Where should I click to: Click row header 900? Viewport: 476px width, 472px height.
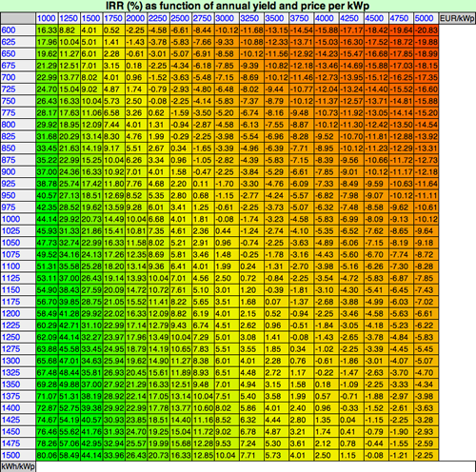pos(18,172)
